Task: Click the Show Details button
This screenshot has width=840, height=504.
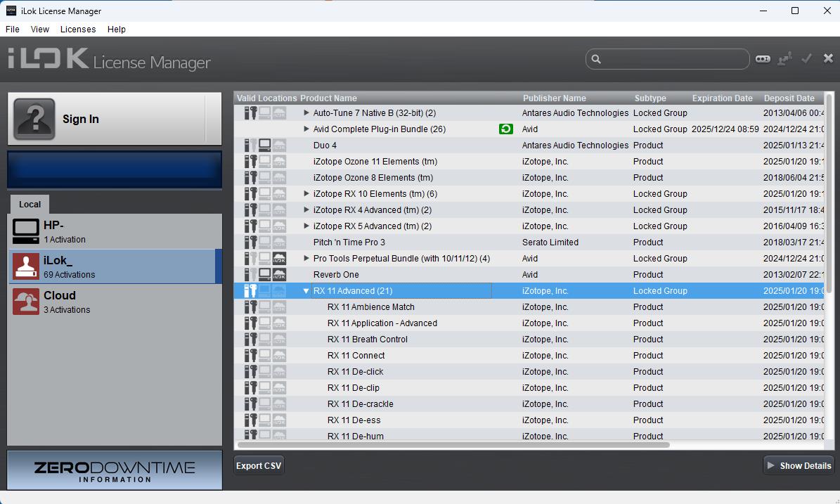Action: pos(799,466)
